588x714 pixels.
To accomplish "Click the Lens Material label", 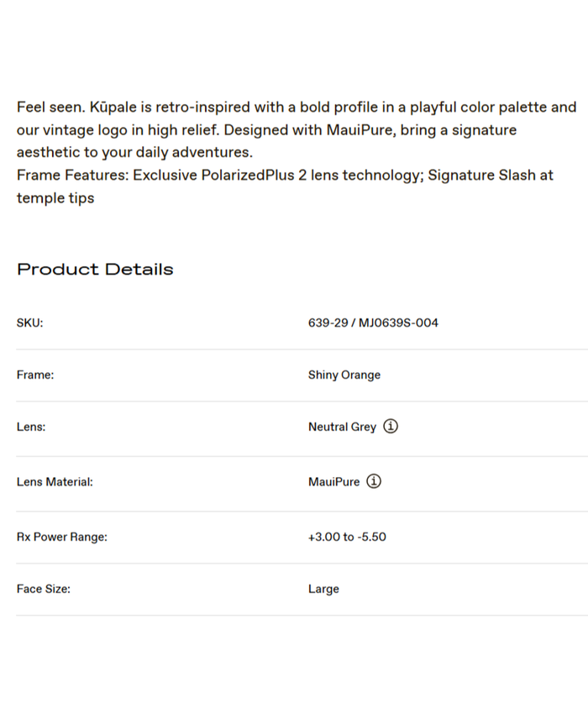I will pos(55,482).
